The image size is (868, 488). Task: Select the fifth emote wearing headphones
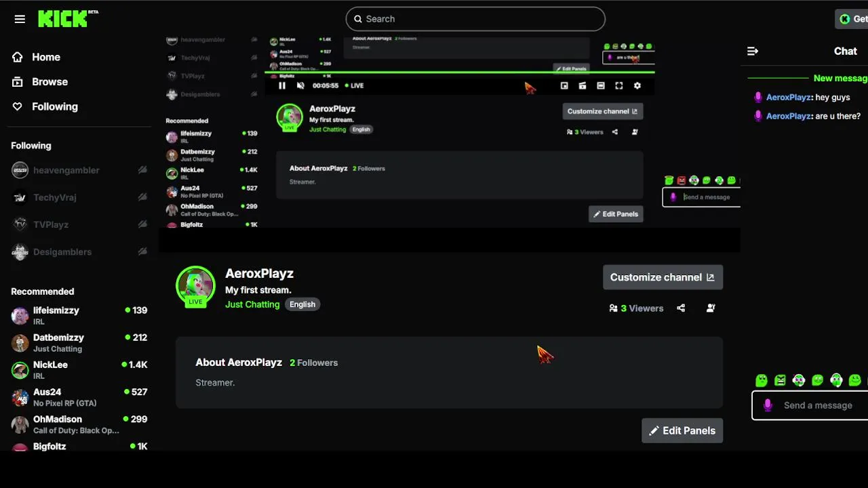point(836,380)
